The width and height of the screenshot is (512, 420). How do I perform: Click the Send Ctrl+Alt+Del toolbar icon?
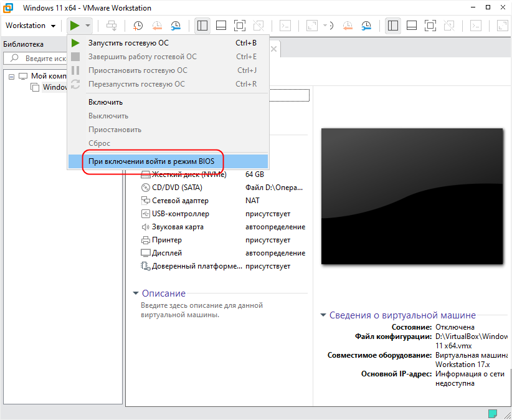pos(111,26)
